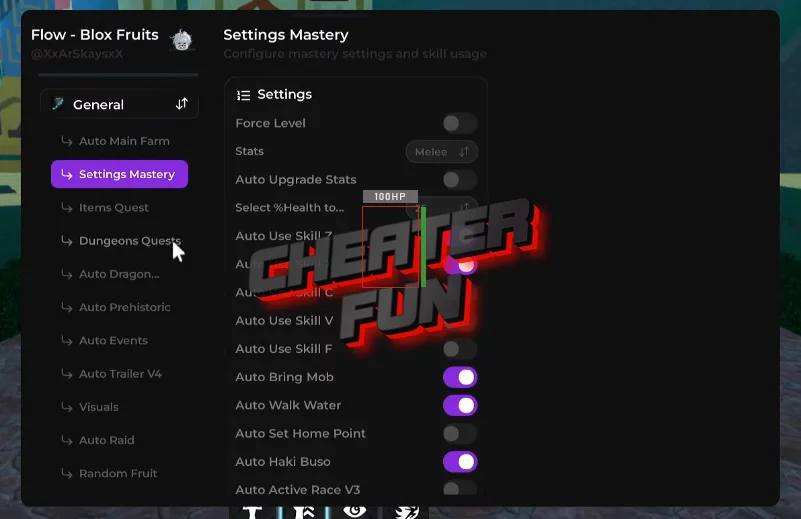This screenshot has width=801, height=519.
Task: Click the Flow - Blox Fruits title
Action: click(95, 35)
